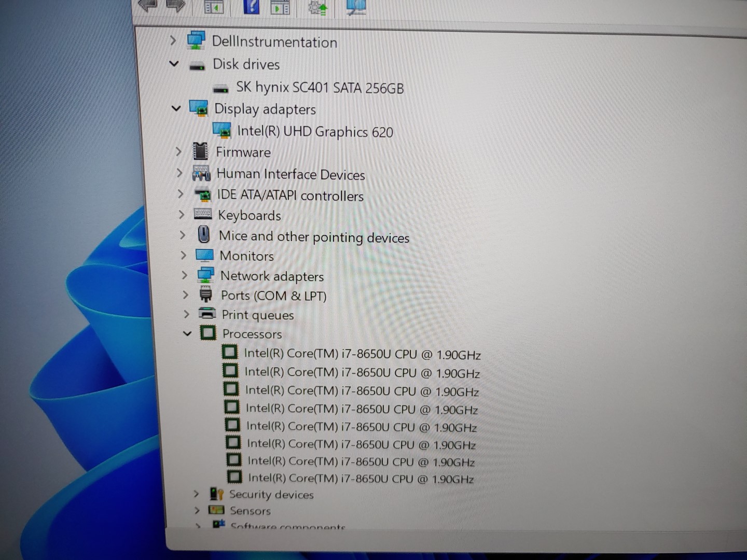The image size is (747, 560).
Task: Select the DellInstrumentation label
Action: (274, 41)
